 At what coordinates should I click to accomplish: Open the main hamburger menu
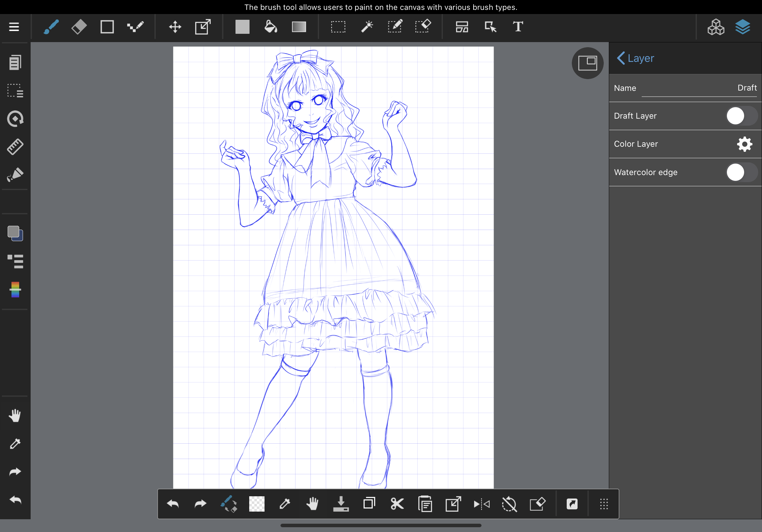(14, 26)
